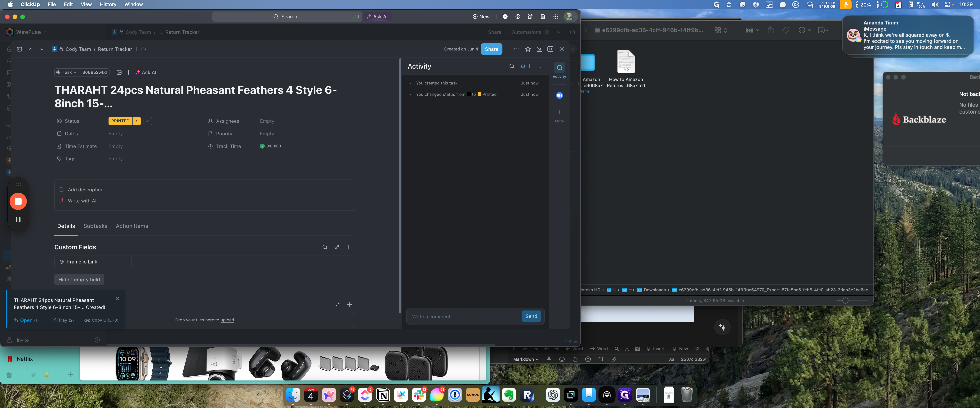The height and width of the screenshot is (408, 980).
Task: Start a Zoom meeting from the sidebar
Action: tap(559, 95)
